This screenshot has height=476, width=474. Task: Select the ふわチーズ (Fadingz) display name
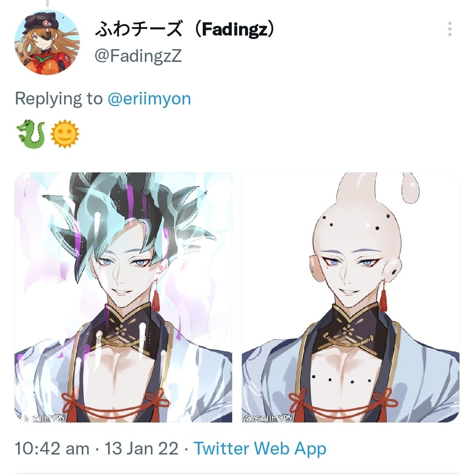click(x=185, y=29)
